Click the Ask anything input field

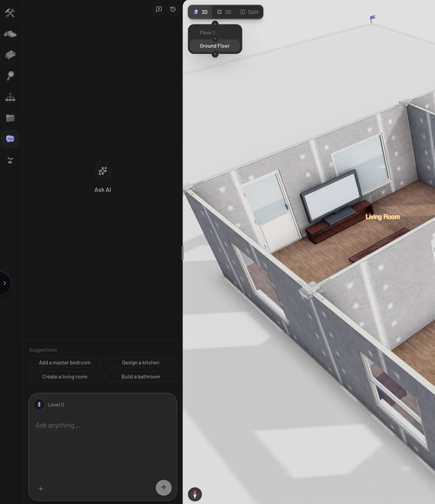tap(103, 448)
